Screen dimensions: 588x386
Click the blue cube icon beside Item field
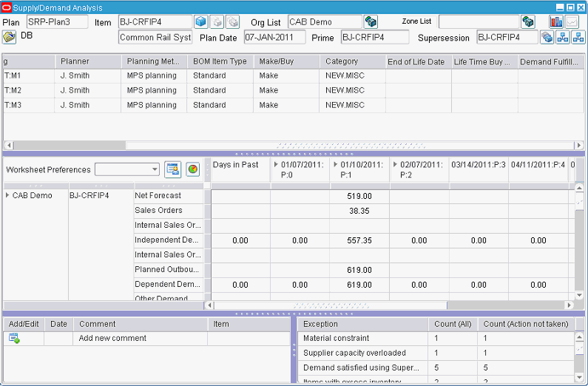[201, 21]
